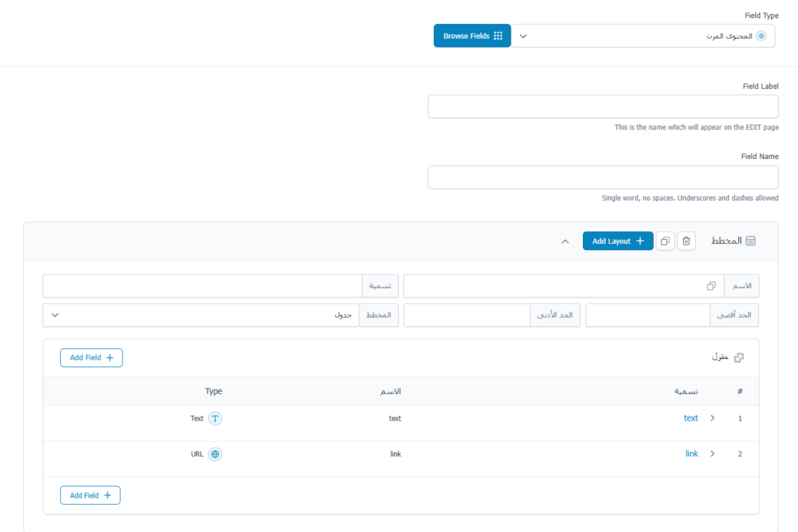Click the layout icon beside المخطط heading
The width and height of the screenshot is (798, 532).
pos(750,241)
